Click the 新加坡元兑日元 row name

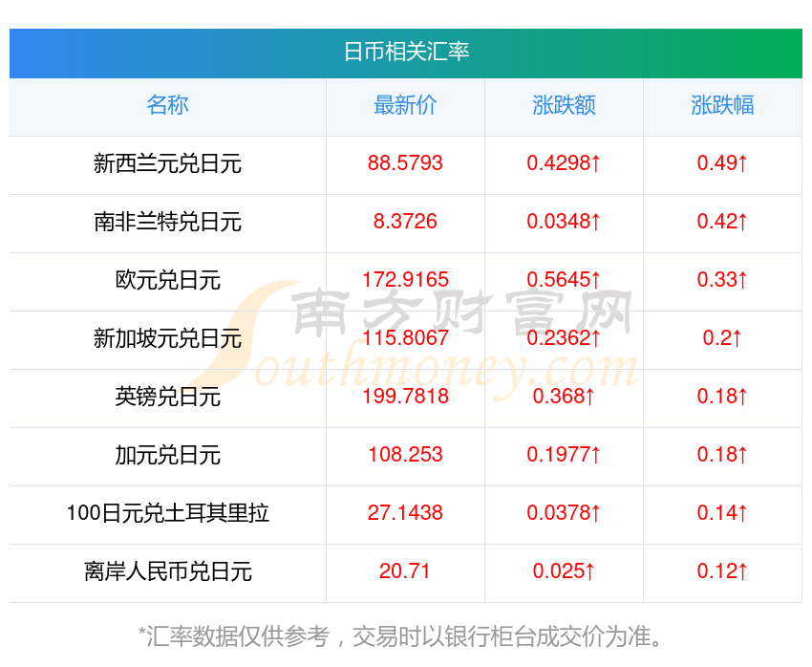[167, 338]
